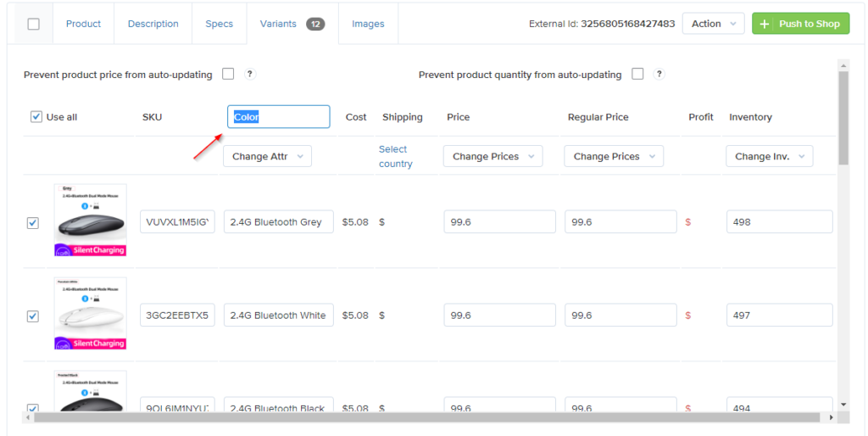Expand the Change Attr dropdown

pyautogui.click(x=267, y=157)
